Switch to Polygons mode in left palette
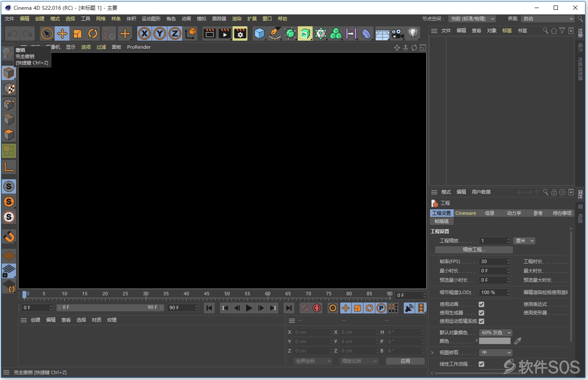 point(9,135)
